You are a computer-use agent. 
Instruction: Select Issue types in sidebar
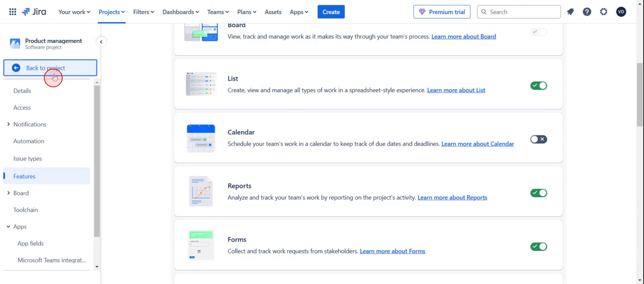[x=27, y=159]
